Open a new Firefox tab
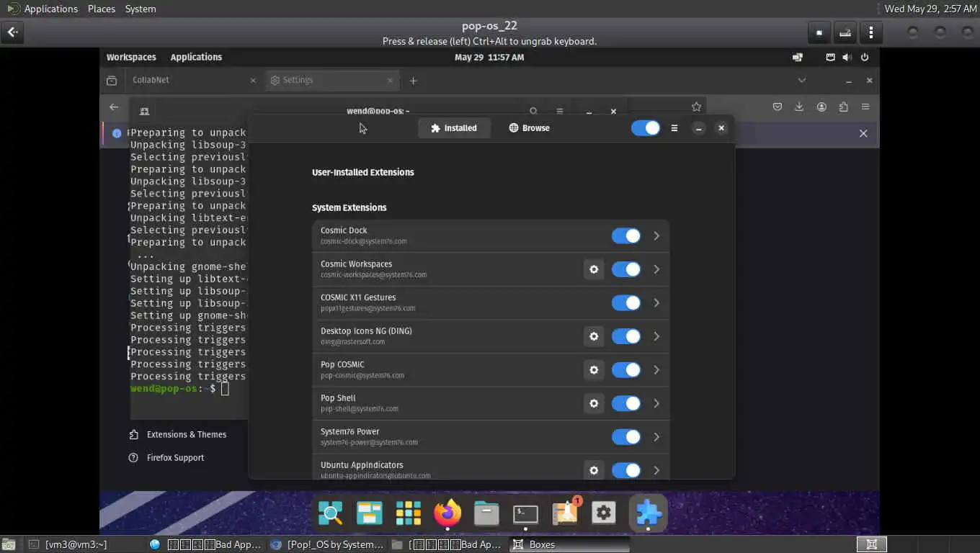 [413, 81]
